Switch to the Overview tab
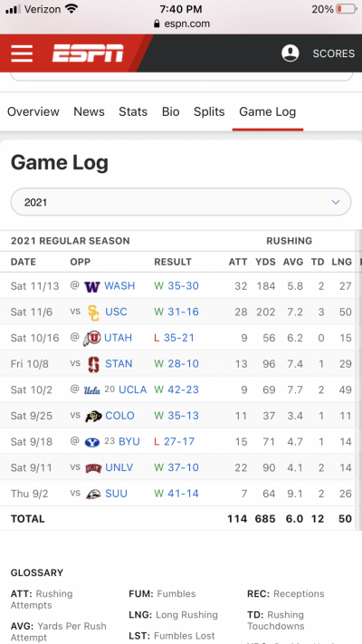The height and width of the screenshot is (644, 362). [33, 111]
